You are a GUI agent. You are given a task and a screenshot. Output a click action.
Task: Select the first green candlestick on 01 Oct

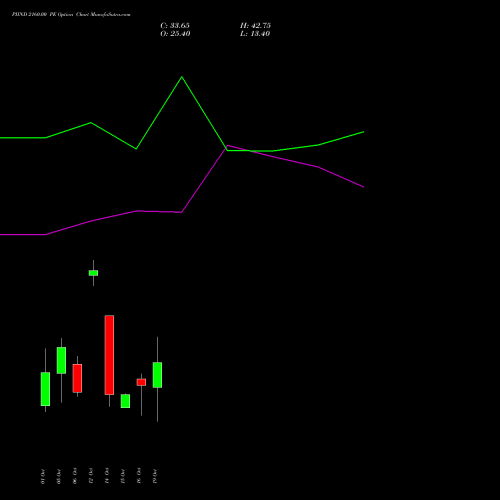(45, 389)
